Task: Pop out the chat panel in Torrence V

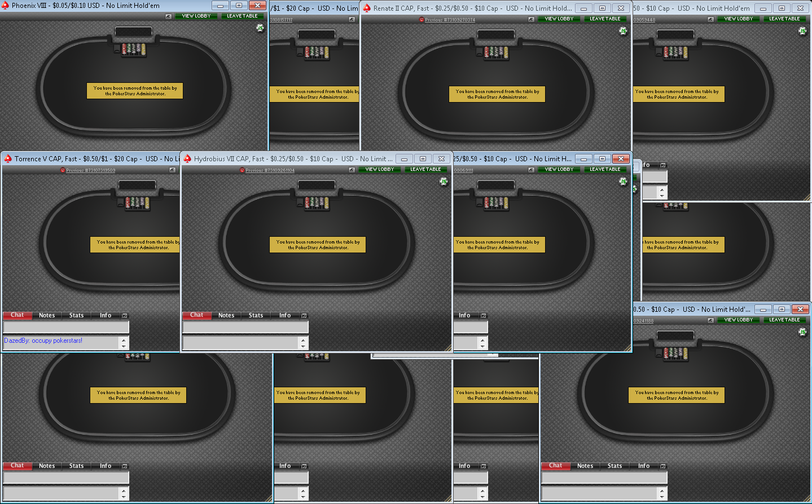Action: (x=125, y=316)
